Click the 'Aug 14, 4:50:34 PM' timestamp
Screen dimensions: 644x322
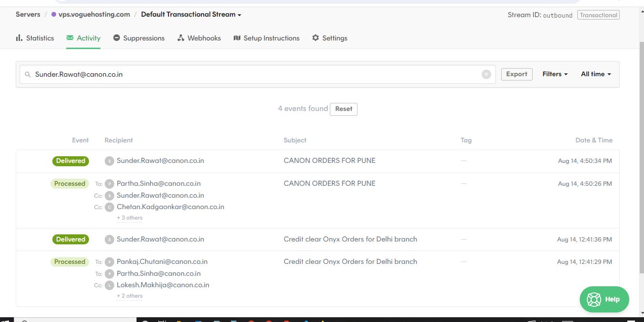point(585,161)
